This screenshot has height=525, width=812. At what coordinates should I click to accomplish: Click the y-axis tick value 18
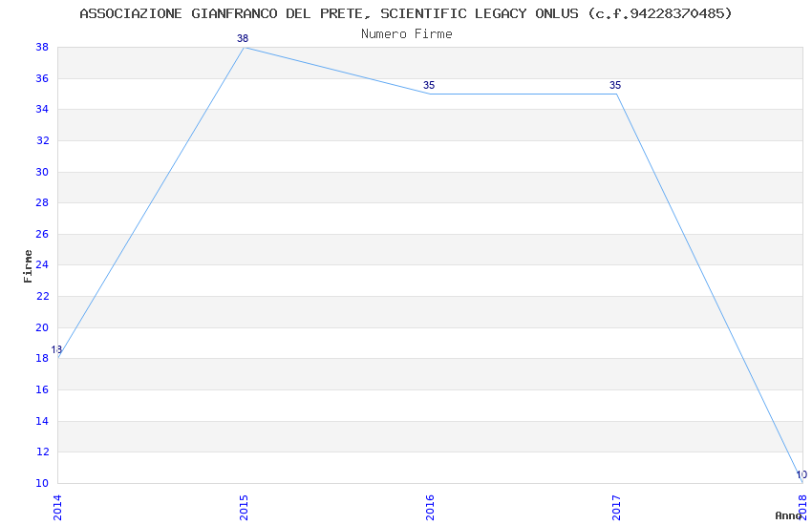[42, 359]
